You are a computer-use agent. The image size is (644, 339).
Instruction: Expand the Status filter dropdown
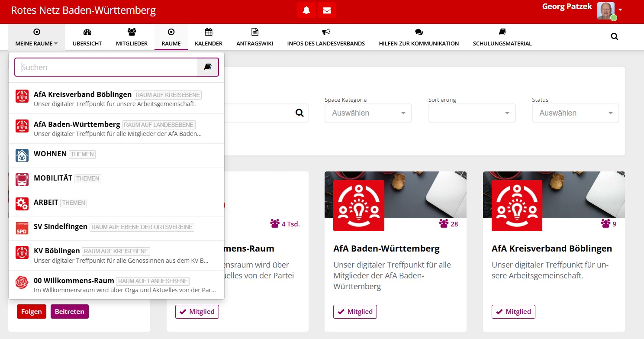pos(575,113)
